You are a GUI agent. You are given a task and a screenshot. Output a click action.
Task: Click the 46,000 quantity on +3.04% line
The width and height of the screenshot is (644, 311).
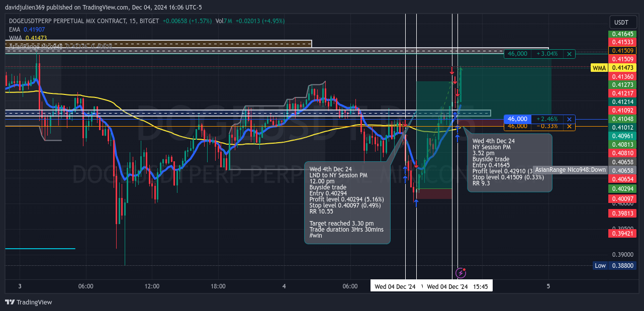point(518,54)
